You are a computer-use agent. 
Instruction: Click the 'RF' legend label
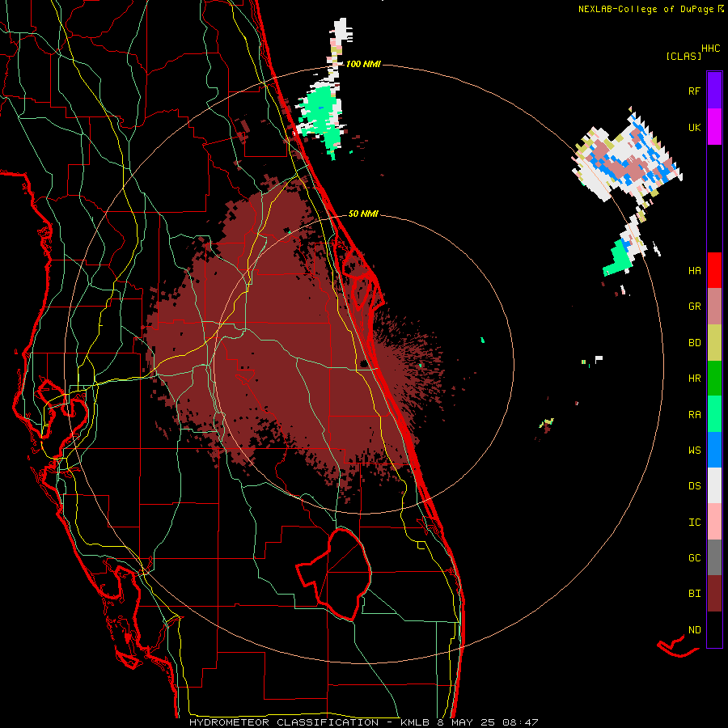click(x=694, y=91)
